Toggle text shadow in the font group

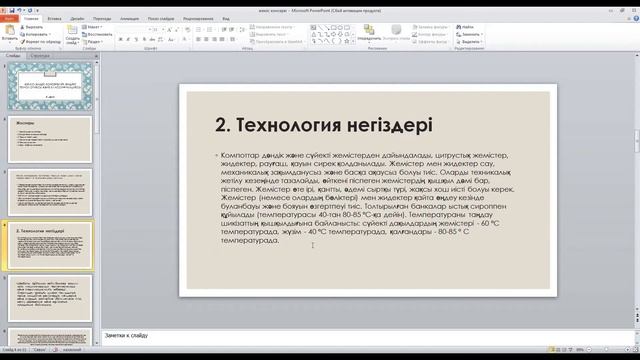(144, 40)
